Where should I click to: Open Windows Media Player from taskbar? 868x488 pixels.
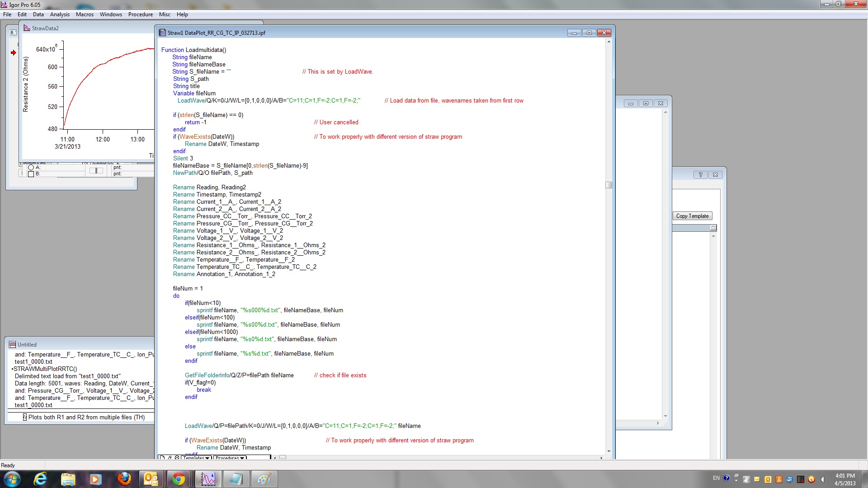coord(95,479)
